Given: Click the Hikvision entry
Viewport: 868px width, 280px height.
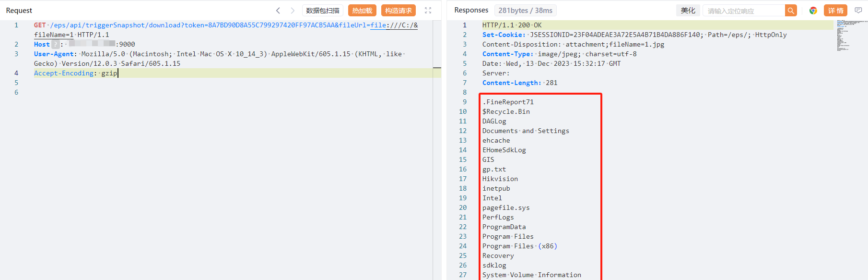Looking at the screenshot, I should (500, 179).
